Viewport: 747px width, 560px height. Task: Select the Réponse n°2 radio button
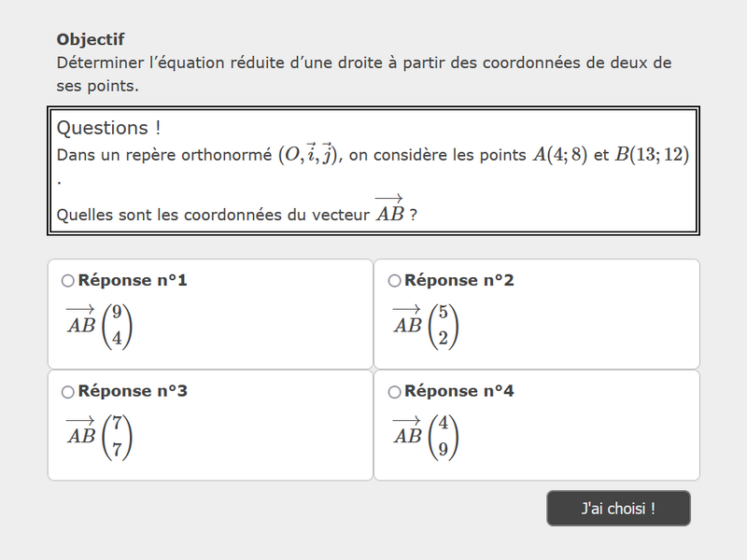pos(394,281)
